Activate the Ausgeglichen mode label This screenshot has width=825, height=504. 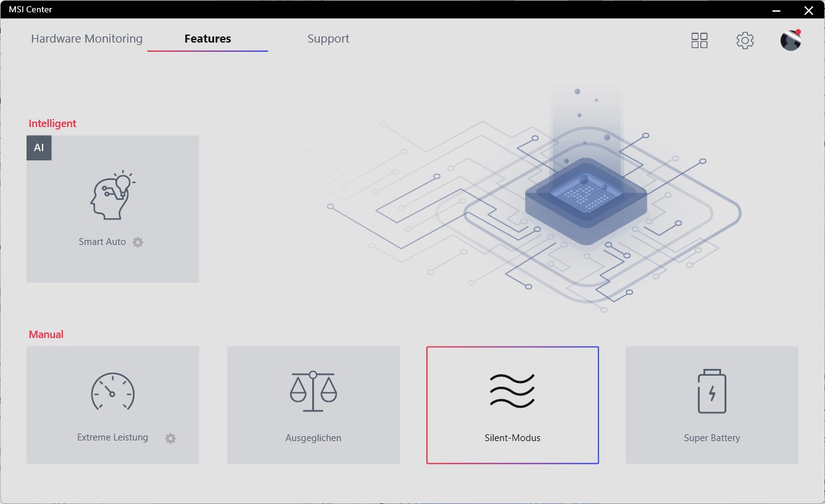[x=313, y=438]
